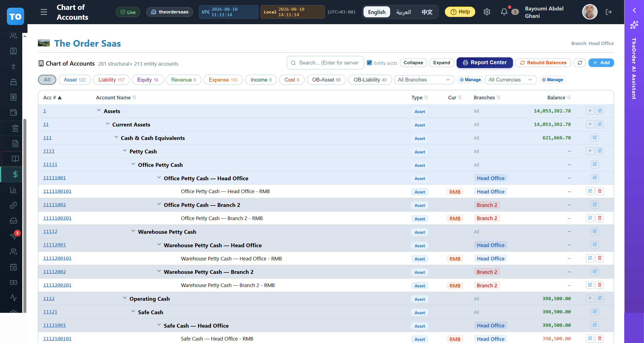Open settings gear in top bar

[x=487, y=12]
